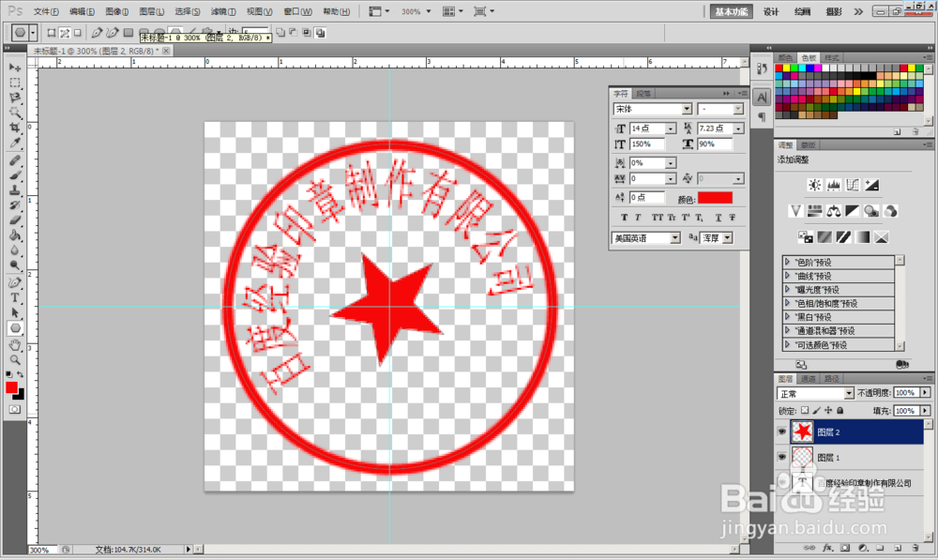Add a Vibrance adjustment

[x=795, y=211]
